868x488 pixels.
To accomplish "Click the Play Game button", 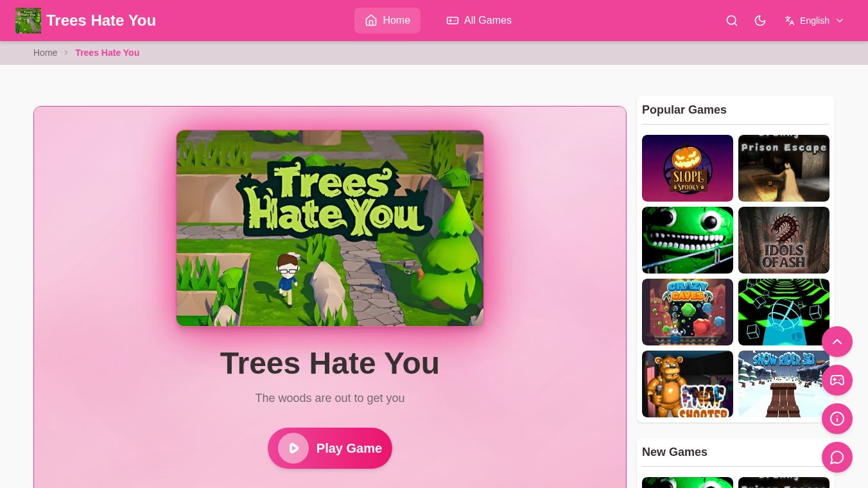I will point(330,448).
